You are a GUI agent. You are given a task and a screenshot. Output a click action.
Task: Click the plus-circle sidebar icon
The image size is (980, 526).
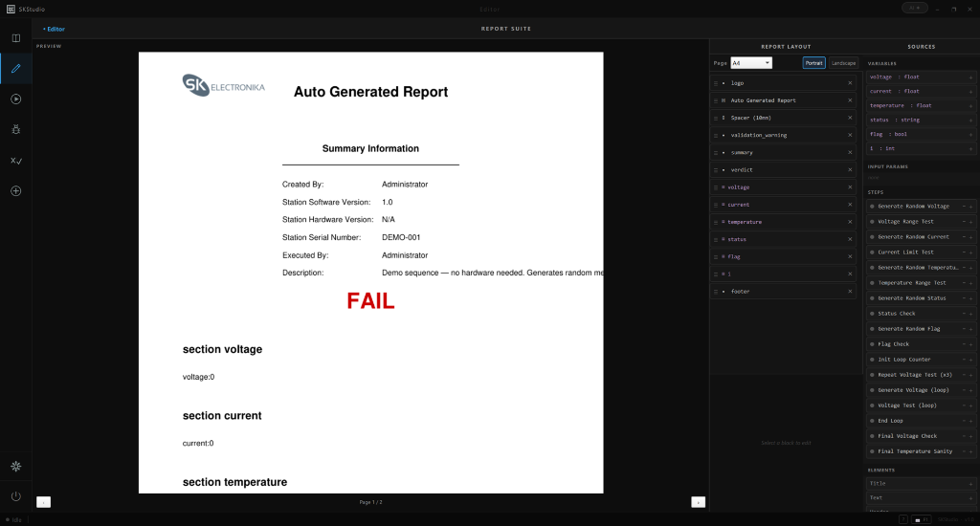(x=16, y=191)
